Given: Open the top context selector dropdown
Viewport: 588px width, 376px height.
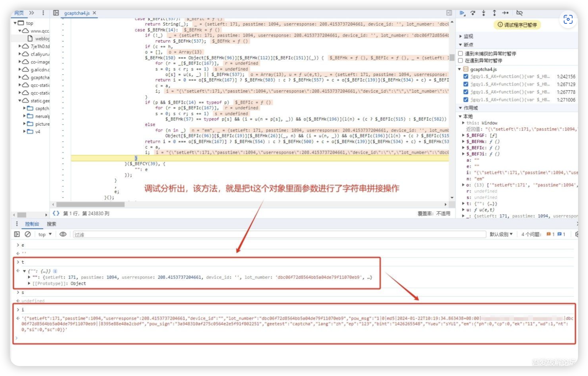Looking at the screenshot, I should point(45,234).
